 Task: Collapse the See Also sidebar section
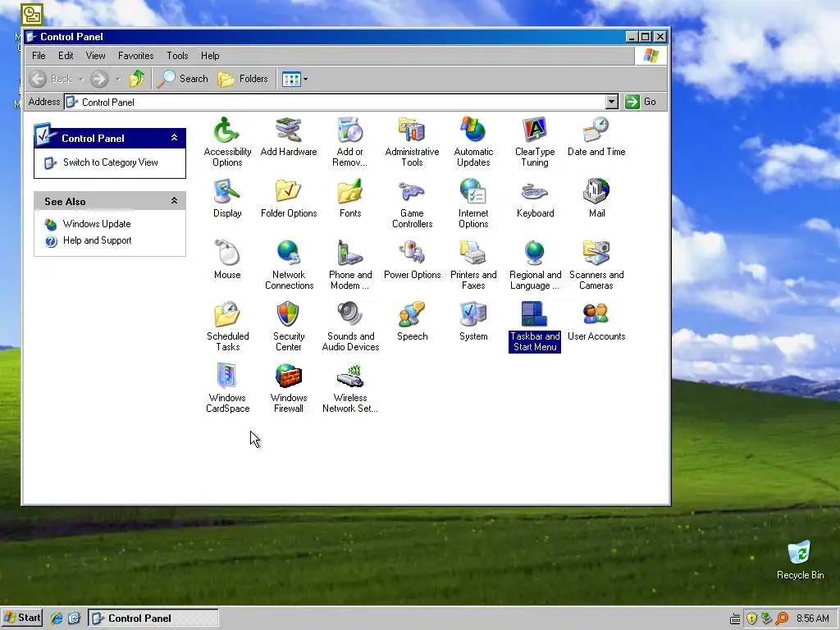point(174,200)
